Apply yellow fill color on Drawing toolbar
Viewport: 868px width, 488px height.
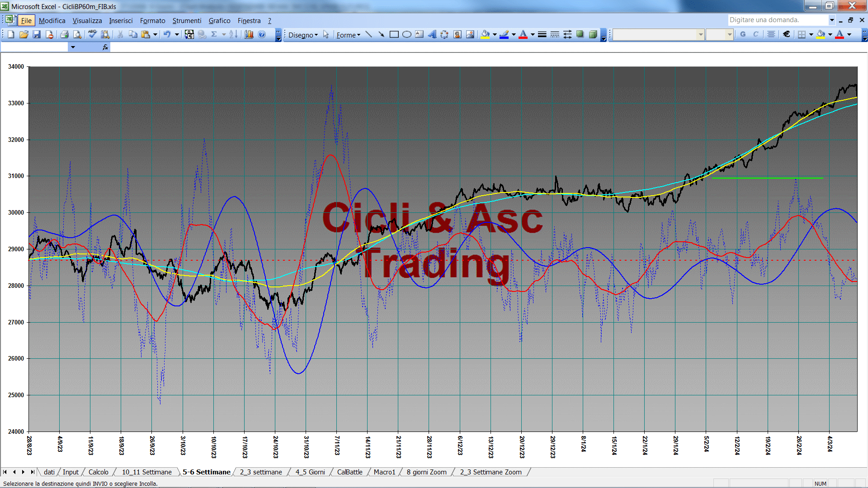tap(486, 34)
